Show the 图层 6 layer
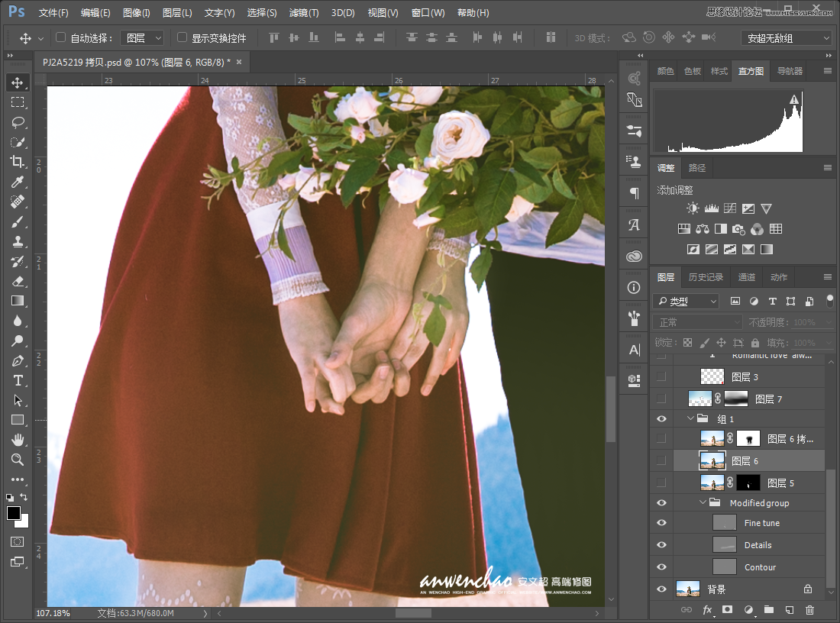The width and height of the screenshot is (840, 623). [661, 460]
